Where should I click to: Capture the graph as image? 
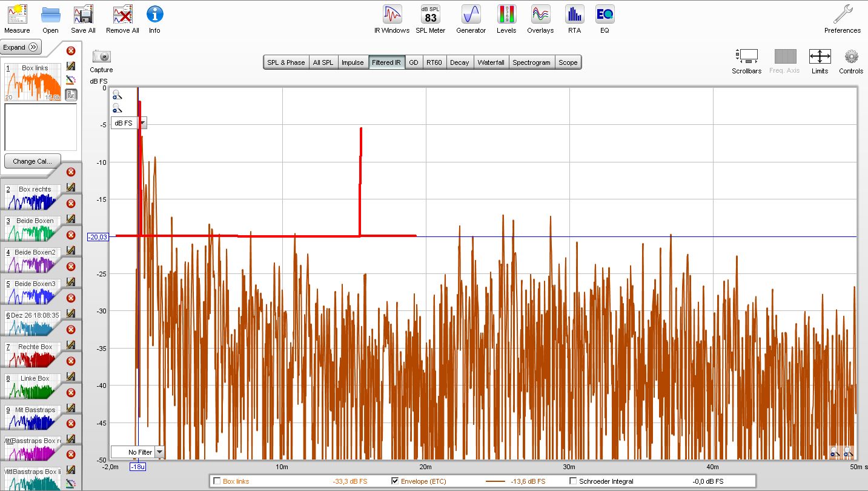[102, 61]
